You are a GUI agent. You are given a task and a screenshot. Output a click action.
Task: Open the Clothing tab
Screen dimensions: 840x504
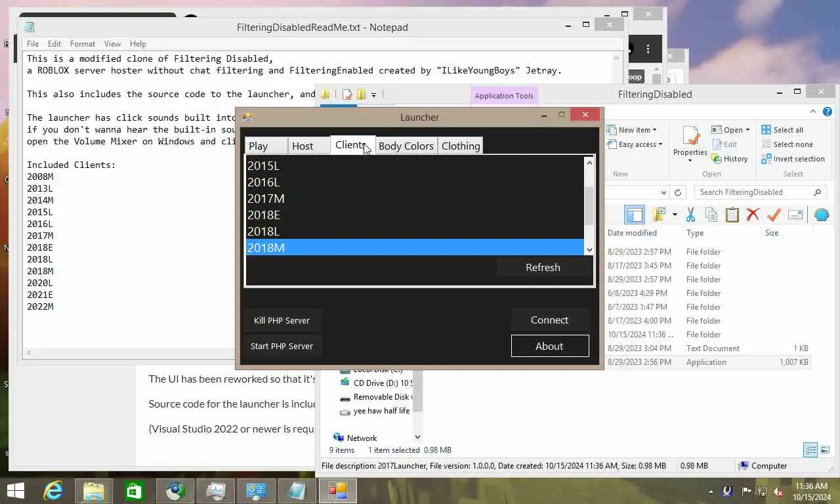(x=461, y=146)
